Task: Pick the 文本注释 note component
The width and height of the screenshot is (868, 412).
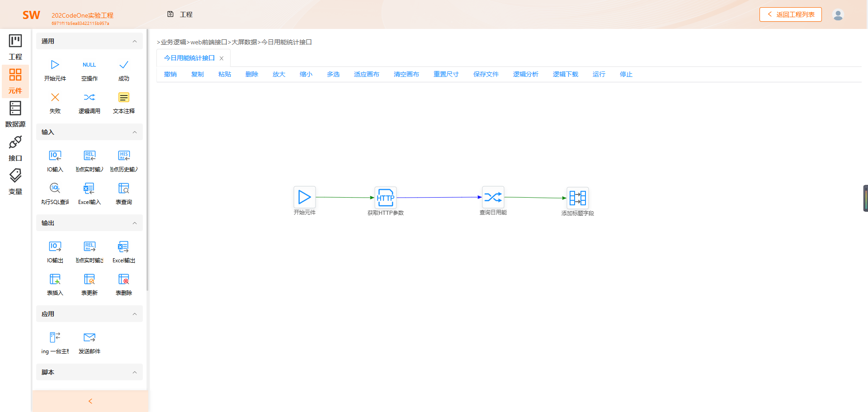Action: point(124,103)
